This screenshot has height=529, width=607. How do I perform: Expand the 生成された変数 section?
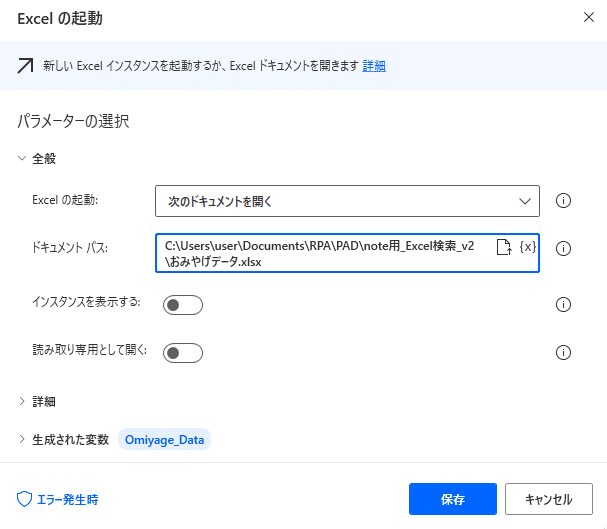22,439
